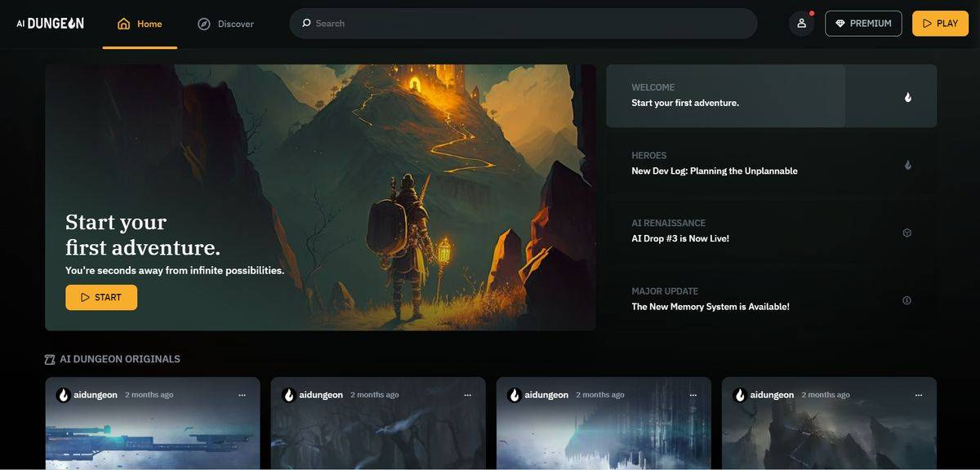Click the first card's aidungeon avatar
The image size is (980, 470).
pos(63,395)
